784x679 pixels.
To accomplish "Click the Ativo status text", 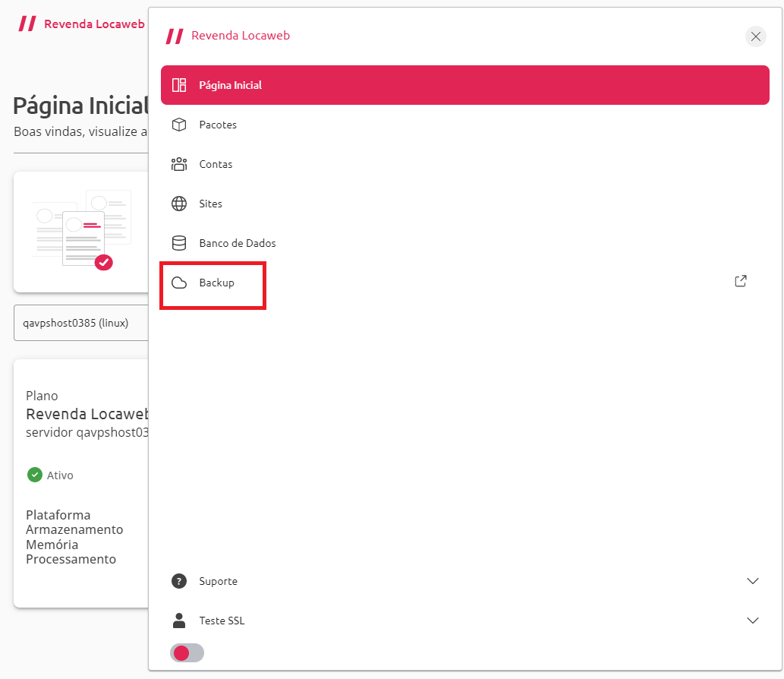I will coord(60,475).
